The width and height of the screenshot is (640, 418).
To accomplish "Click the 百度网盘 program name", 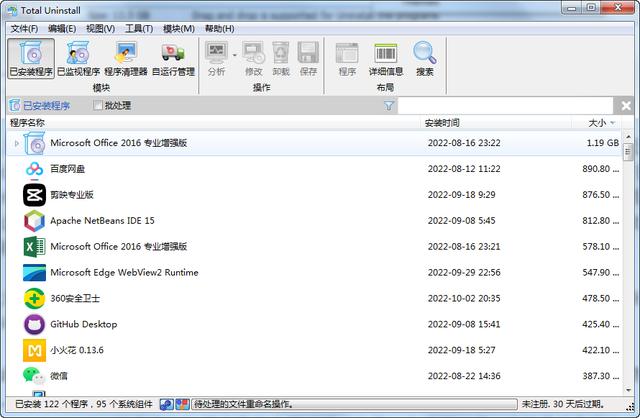I will [67, 169].
